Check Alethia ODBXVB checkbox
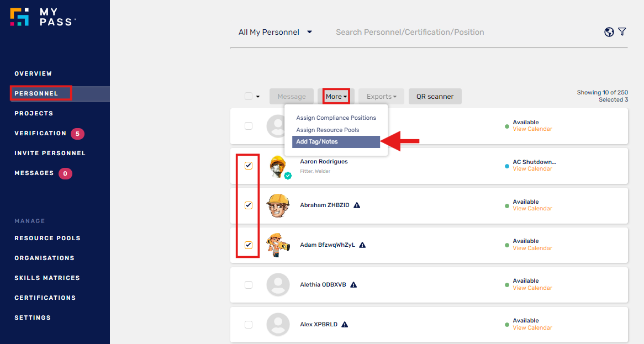Image resolution: width=644 pixels, height=344 pixels. pos(249,285)
